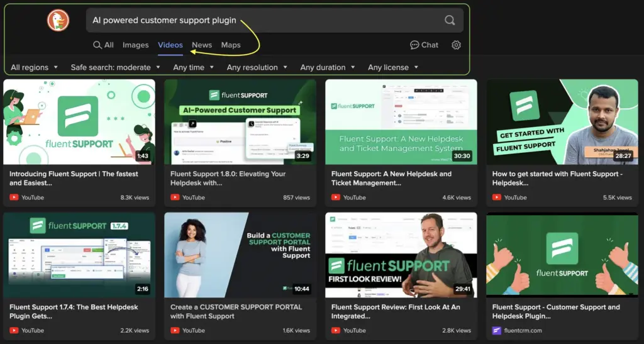Viewport: 644px width, 344px height.
Task: Open the Chat bubble button
Action: click(425, 45)
